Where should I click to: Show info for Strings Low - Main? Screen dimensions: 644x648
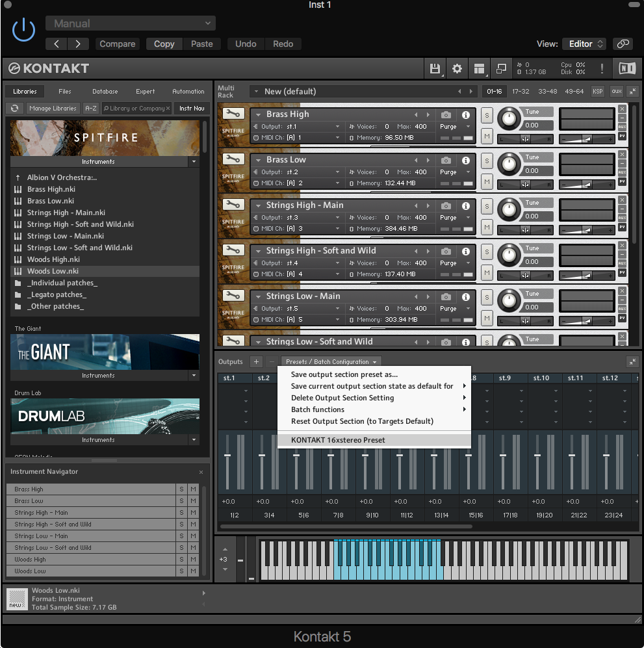(x=465, y=297)
